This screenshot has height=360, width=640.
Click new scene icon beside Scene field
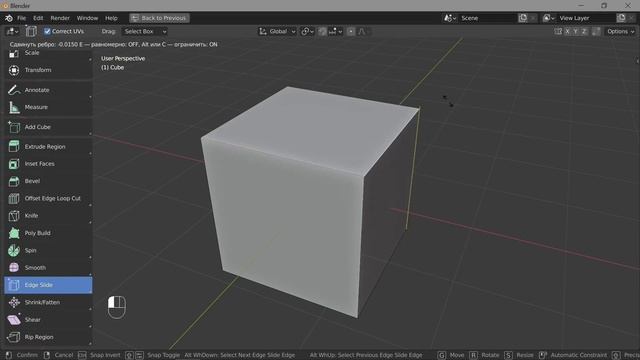click(523, 18)
